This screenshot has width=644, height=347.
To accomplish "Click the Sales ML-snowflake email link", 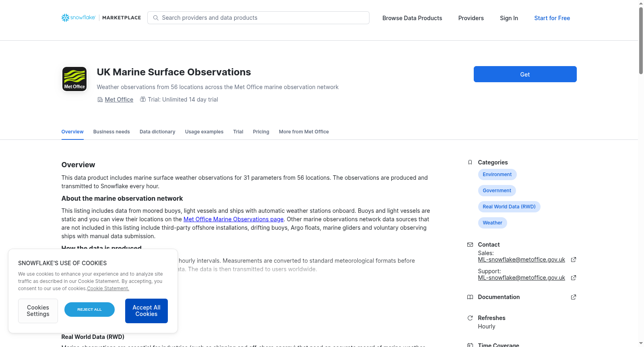I will point(521,260).
